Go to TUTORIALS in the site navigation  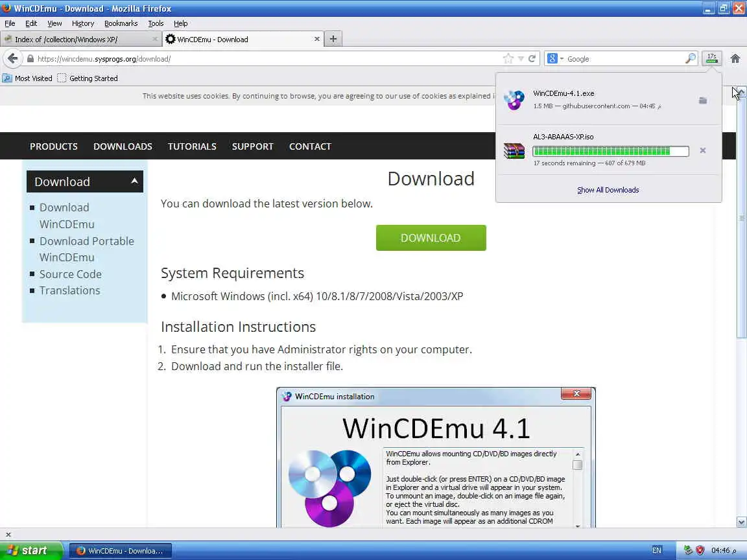tap(192, 146)
